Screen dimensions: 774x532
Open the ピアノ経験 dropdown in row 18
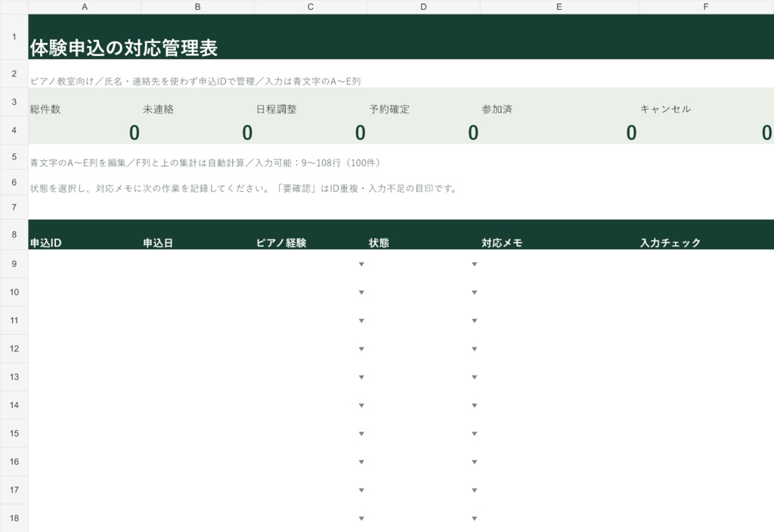click(361, 518)
